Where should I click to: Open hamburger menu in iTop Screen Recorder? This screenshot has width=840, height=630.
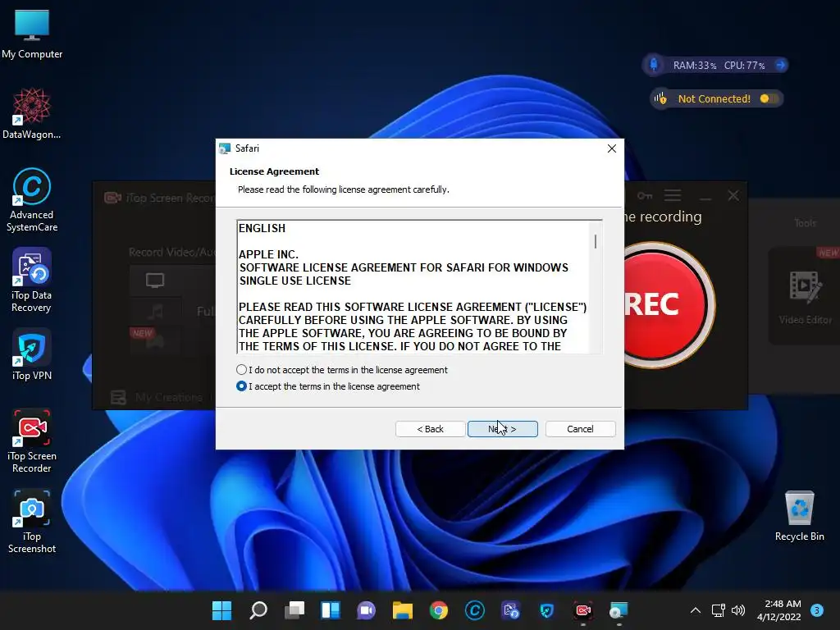673,195
